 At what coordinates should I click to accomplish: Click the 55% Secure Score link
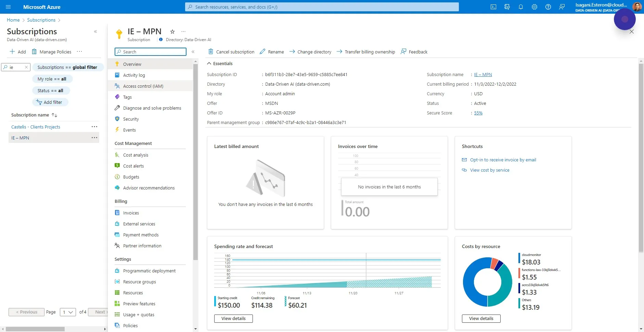pyautogui.click(x=478, y=113)
